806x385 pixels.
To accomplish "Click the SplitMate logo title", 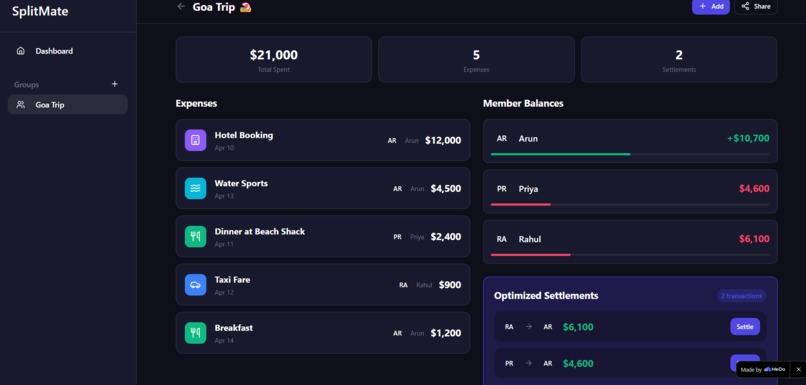I will pyautogui.click(x=40, y=11).
